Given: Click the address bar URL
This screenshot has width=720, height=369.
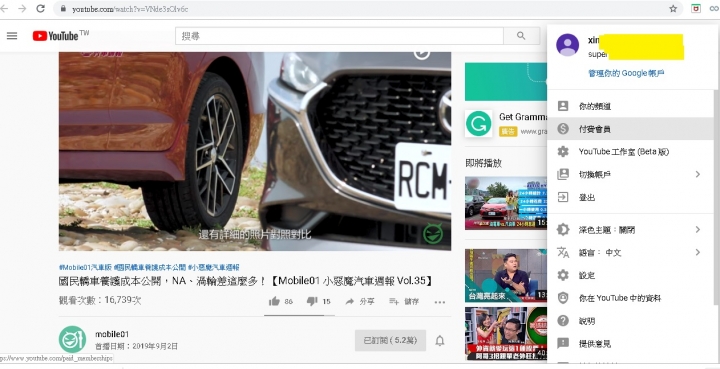Looking at the screenshot, I should pos(130,9).
